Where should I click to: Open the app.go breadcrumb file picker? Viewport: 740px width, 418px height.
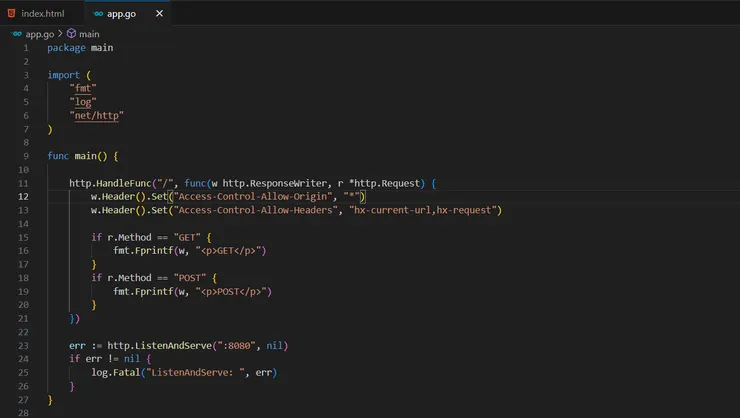coord(39,33)
